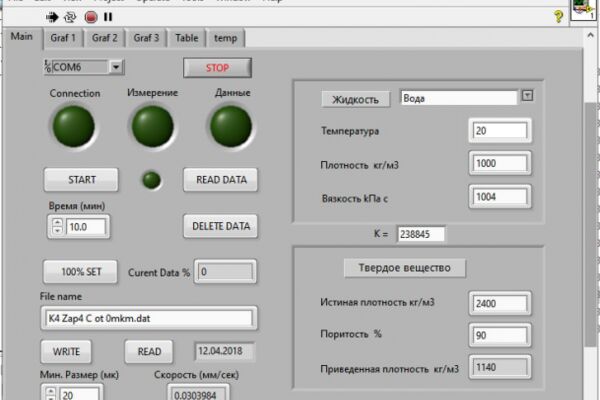
Task: Open the Table tab
Action: tap(187, 38)
